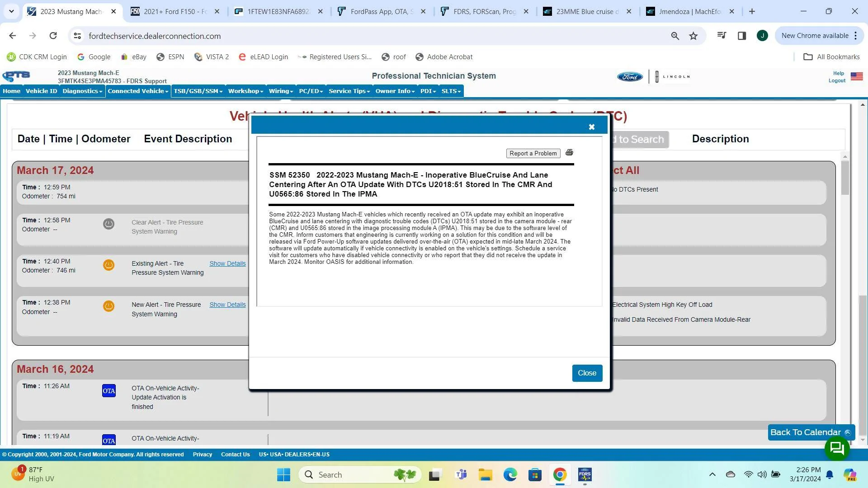Open the green chat support bubble
The image size is (868, 488).
[837, 448]
